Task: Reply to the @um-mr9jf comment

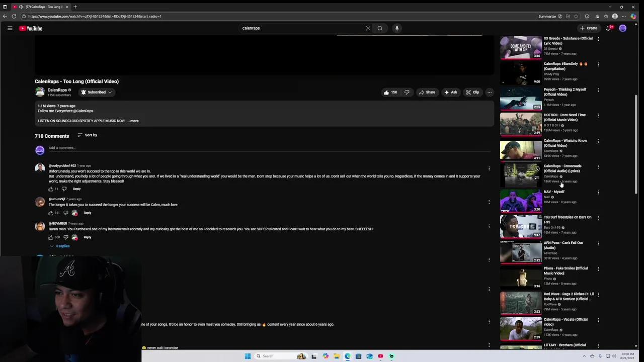Action: (x=88, y=213)
